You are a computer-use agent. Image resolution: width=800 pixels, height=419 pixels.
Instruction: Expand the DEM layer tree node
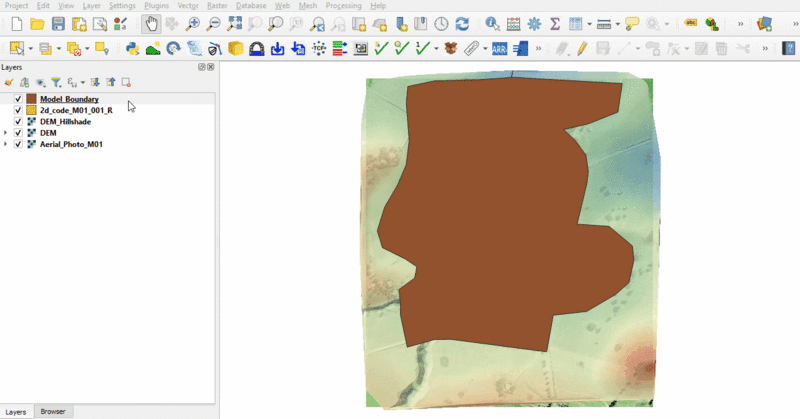tap(6, 133)
